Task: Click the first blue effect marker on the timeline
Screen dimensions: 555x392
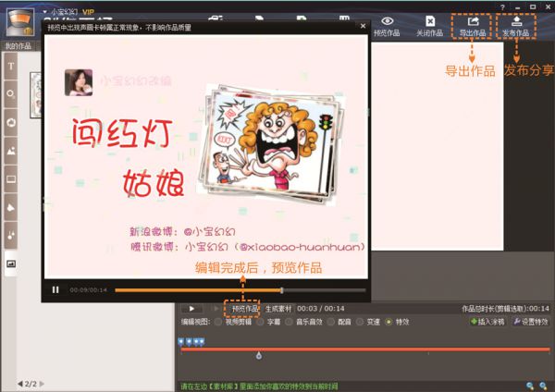Action: pyautogui.click(x=181, y=342)
